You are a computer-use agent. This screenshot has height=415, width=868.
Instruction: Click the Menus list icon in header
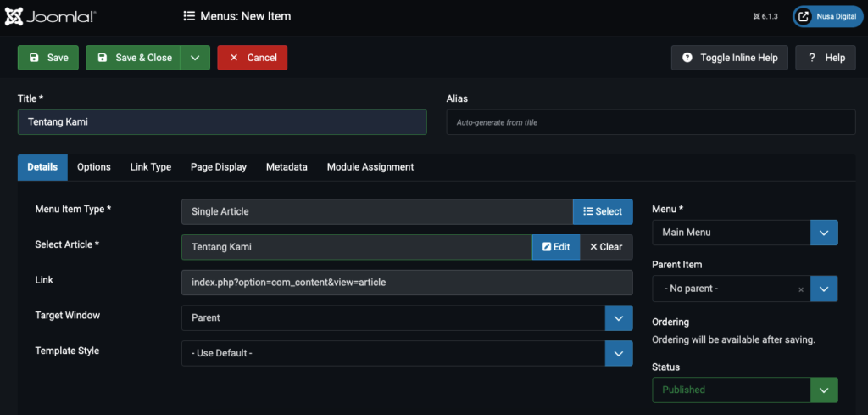click(189, 17)
